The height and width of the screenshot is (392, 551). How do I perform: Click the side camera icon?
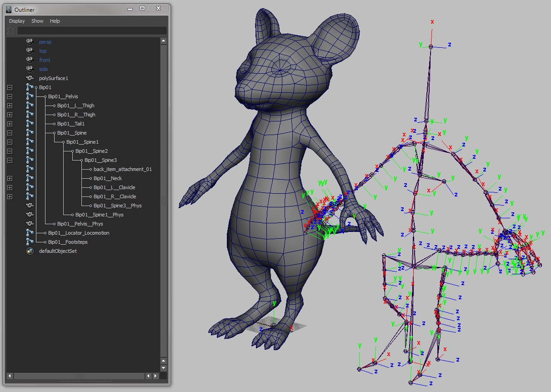tap(30, 69)
